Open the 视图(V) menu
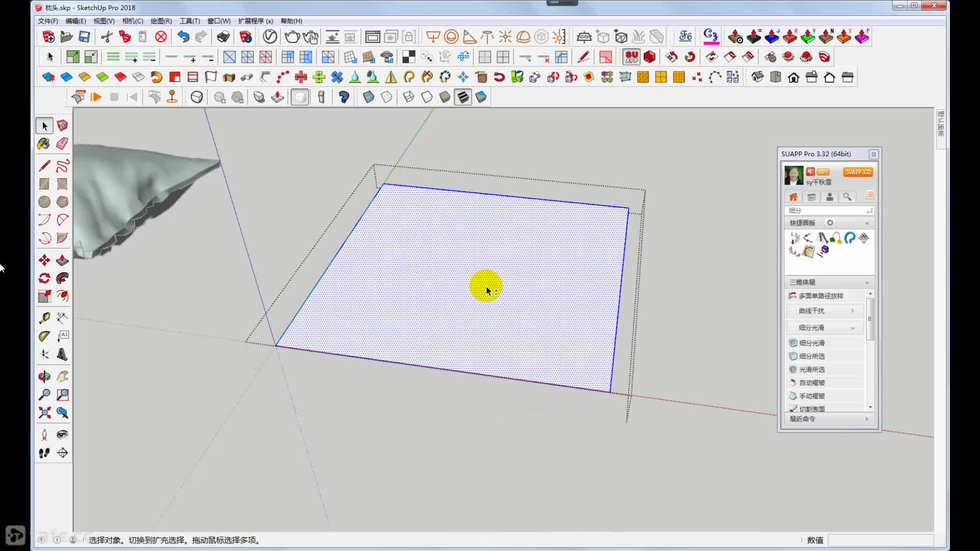 [104, 21]
